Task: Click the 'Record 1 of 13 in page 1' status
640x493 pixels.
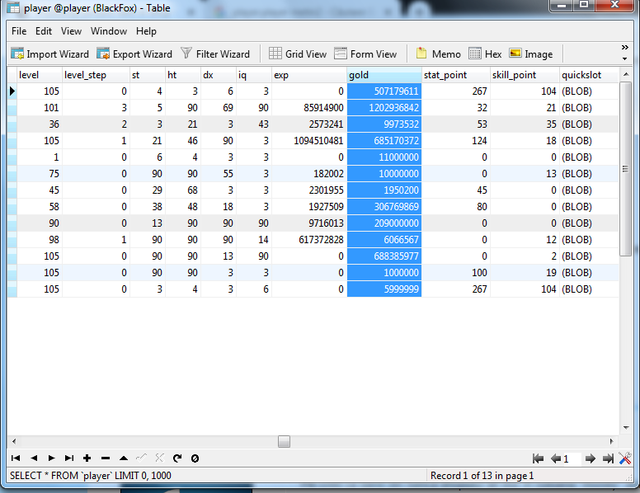Action: [482, 475]
